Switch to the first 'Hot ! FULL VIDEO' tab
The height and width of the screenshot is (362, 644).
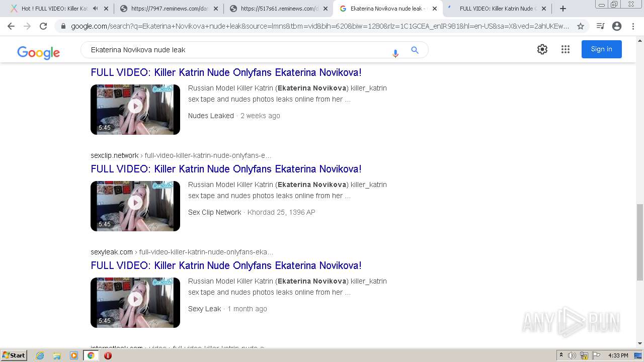[x=54, y=9]
